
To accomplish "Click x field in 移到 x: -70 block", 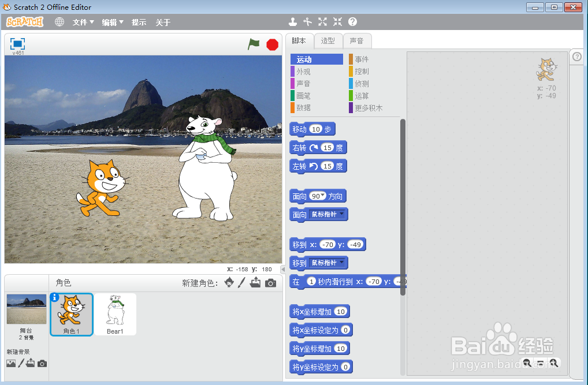I will 328,244.
